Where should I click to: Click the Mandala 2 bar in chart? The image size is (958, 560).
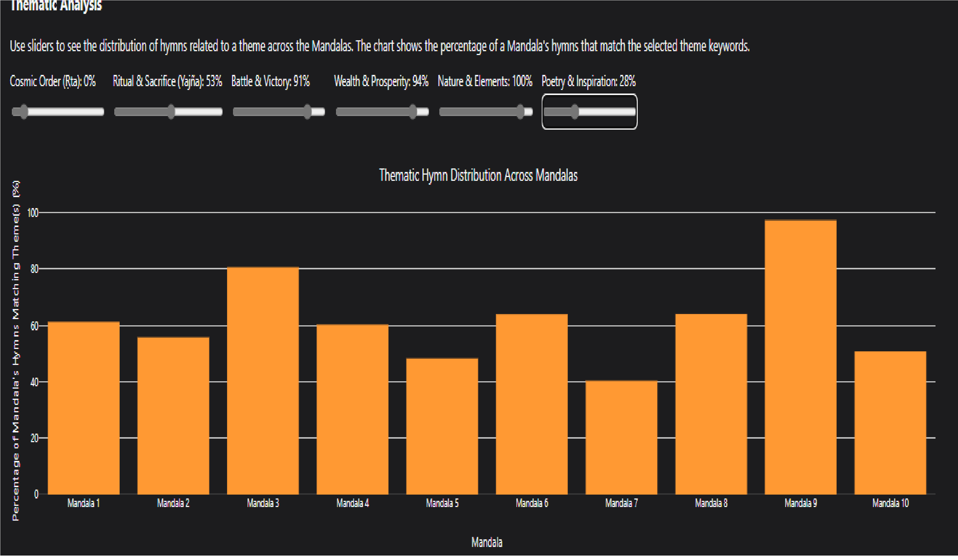point(173,416)
